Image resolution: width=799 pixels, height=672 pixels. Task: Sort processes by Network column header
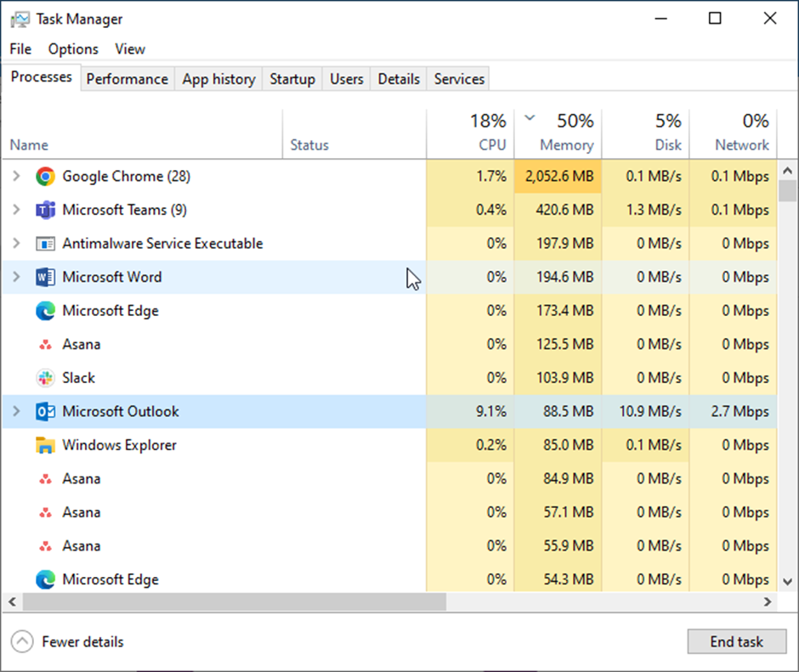[734, 134]
